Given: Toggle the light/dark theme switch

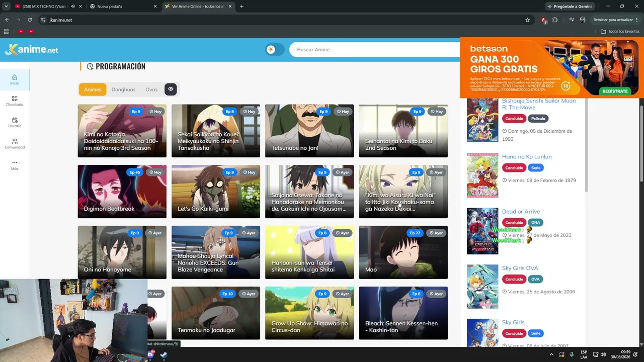Looking at the screenshot, I should point(275,49).
